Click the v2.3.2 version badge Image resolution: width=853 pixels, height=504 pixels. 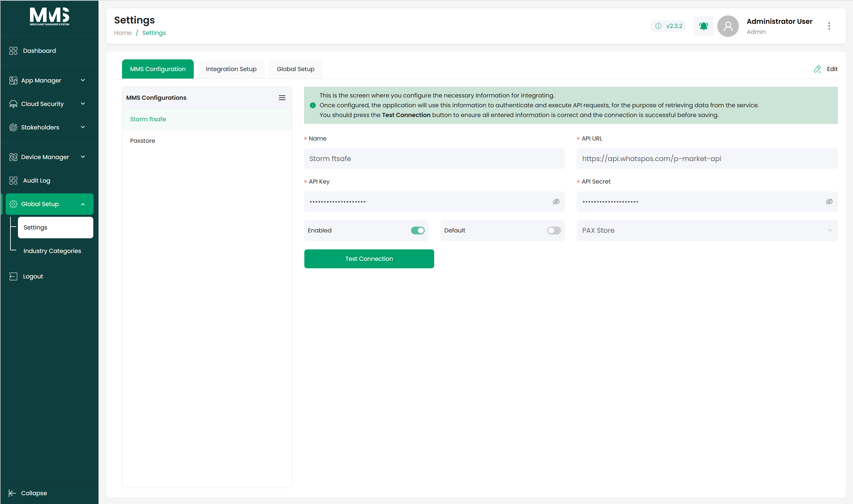[668, 26]
